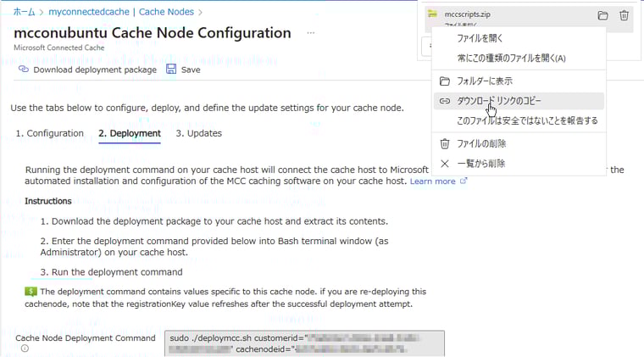Click the Learn more external link icon
644x357 pixels.
click(464, 181)
